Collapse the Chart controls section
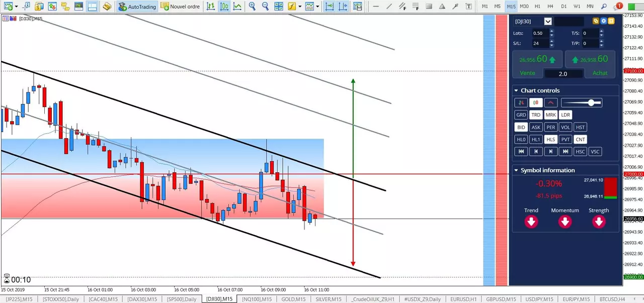The width and height of the screenshot is (644, 303). (x=516, y=90)
